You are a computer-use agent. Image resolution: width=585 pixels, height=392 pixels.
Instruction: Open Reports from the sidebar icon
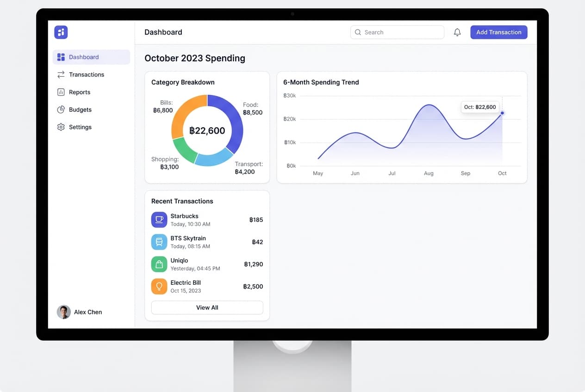click(x=61, y=92)
